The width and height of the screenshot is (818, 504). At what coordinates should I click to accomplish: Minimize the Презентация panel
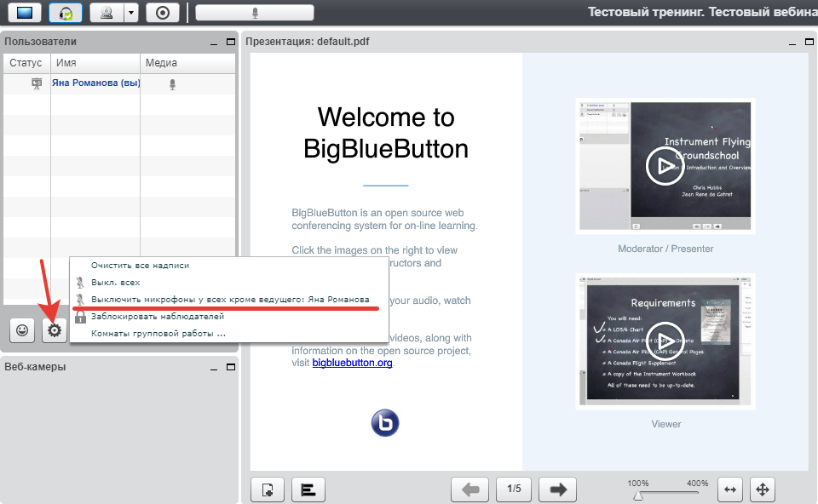(x=792, y=43)
